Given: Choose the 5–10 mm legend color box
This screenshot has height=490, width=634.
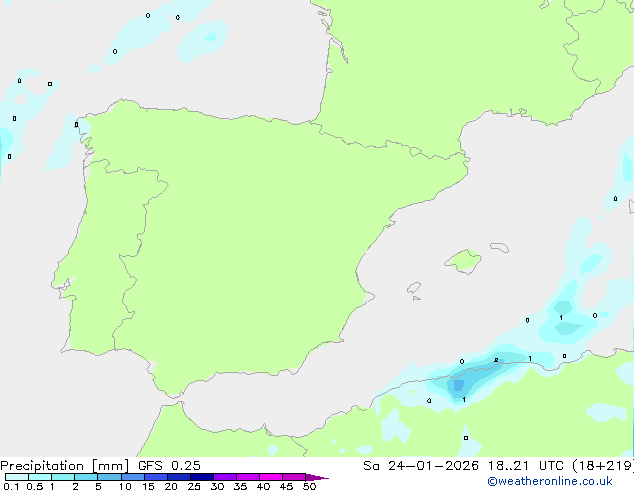Looking at the screenshot, I should pyautogui.click(x=110, y=477).
